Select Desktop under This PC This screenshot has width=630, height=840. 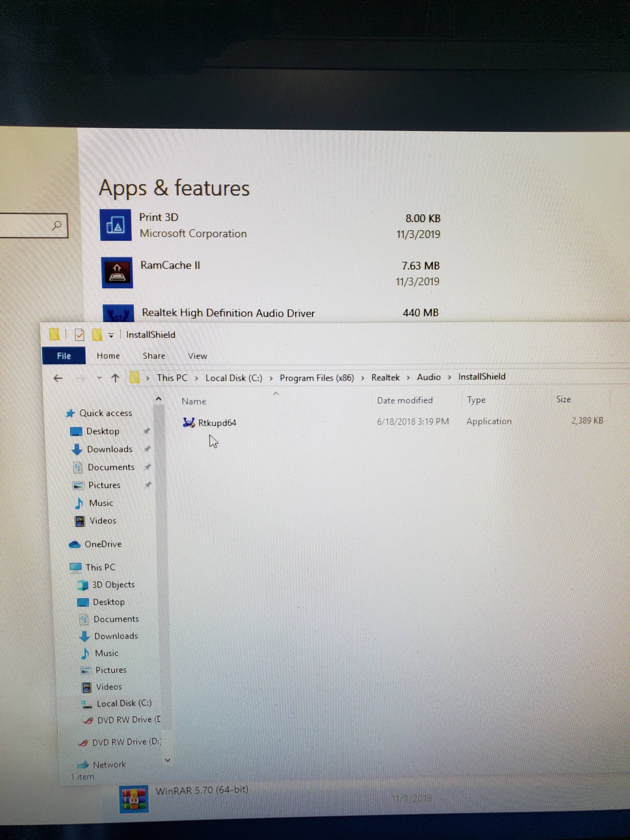(x=109, y=602)
